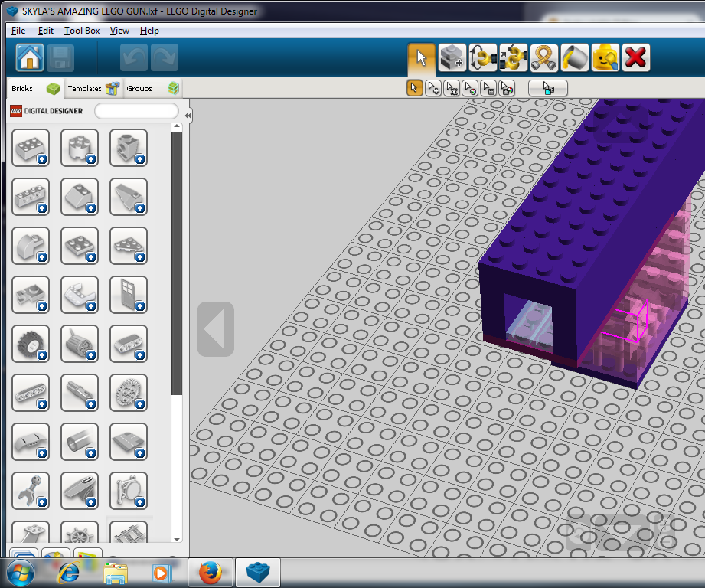Open the wheels and tires category
Screen dimensions: 705x588
click(x=31, y=344)
